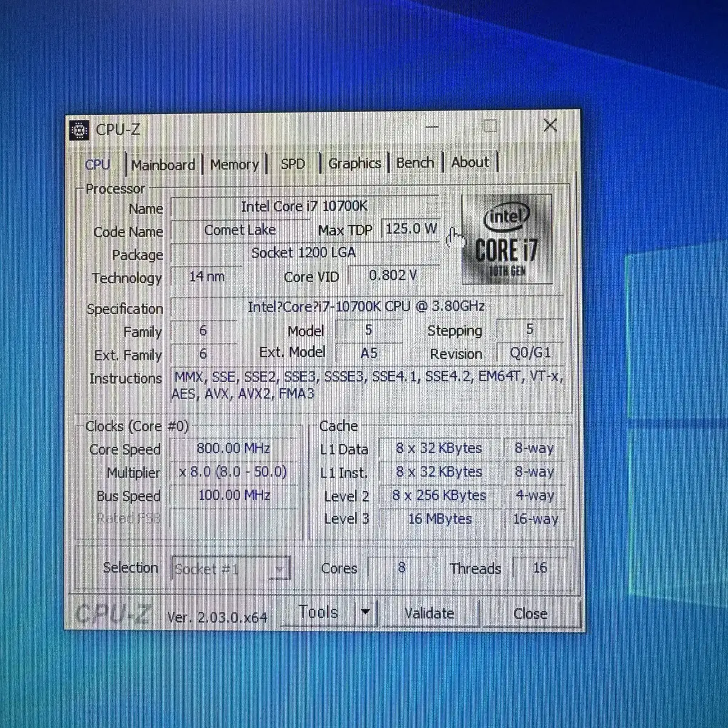Click the Level 2 value 8 x 256 KBytes
This screenshot has width=728, height=728.
(439, 496)
